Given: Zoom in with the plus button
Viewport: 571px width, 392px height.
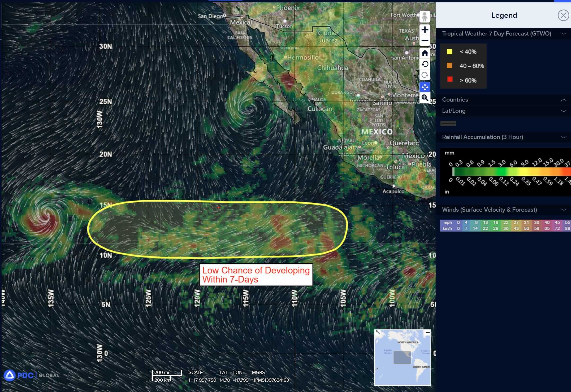Looking at the screenshot, I should [425, 30].
